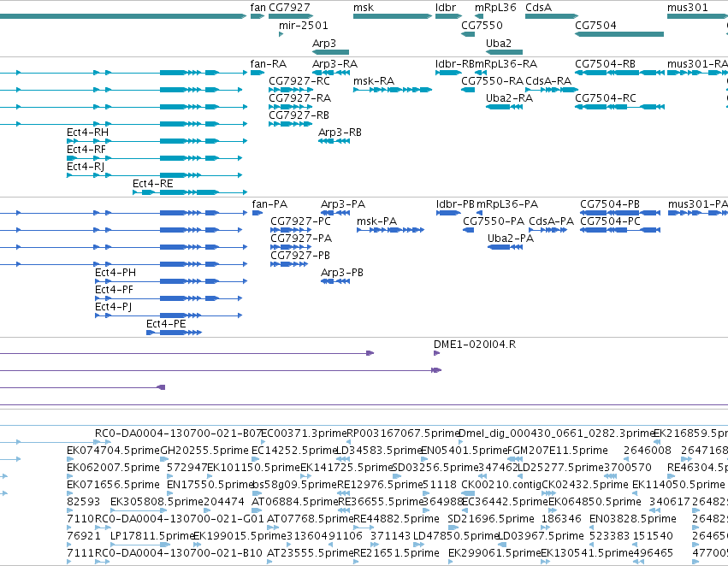This screenshot has width=728, height=566.
Task: Click the EK199015.5prime EST label
Action: [240, 536]
